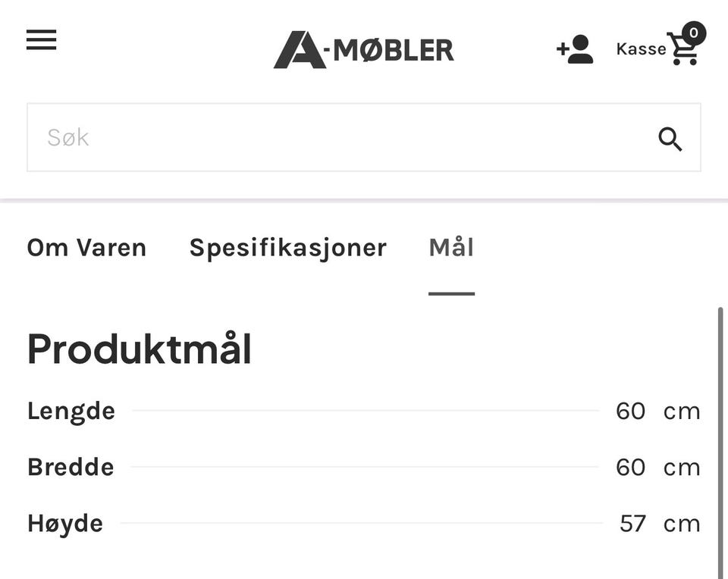Click the Bredde value 60 cm
Image resolution: width=728 pixels, height=579 pixels.
pos(658,467)
